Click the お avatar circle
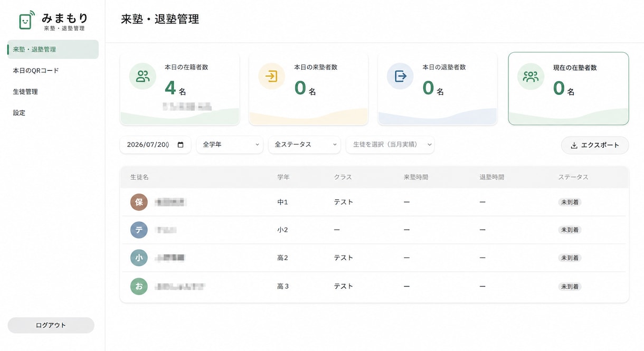The width and height of the screenshot is (644, 351). pyautogui.click(x=139, y=286)
